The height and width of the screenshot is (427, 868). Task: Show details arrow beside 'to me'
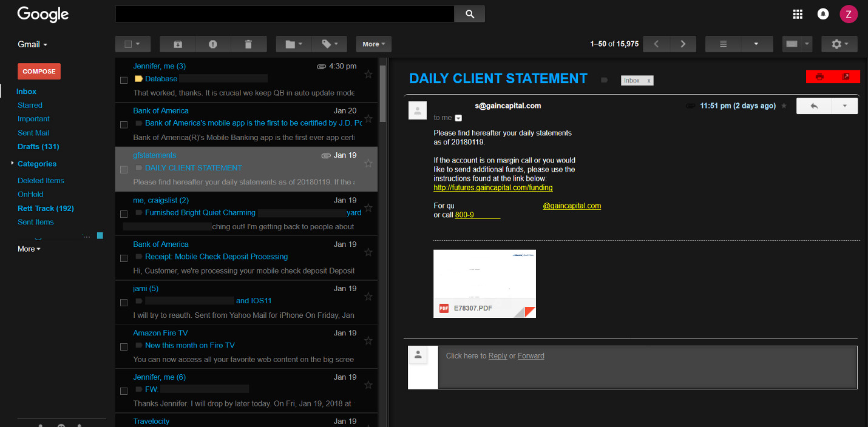pos(458,118)
